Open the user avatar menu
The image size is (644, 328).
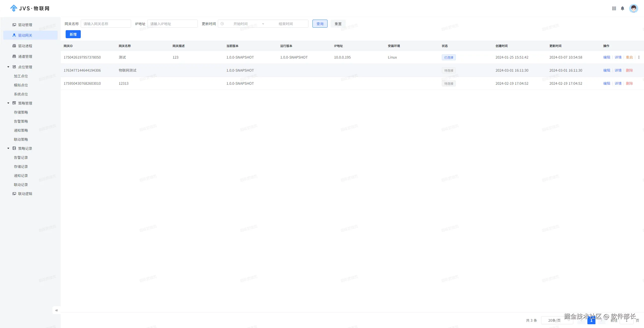(633, 9)
